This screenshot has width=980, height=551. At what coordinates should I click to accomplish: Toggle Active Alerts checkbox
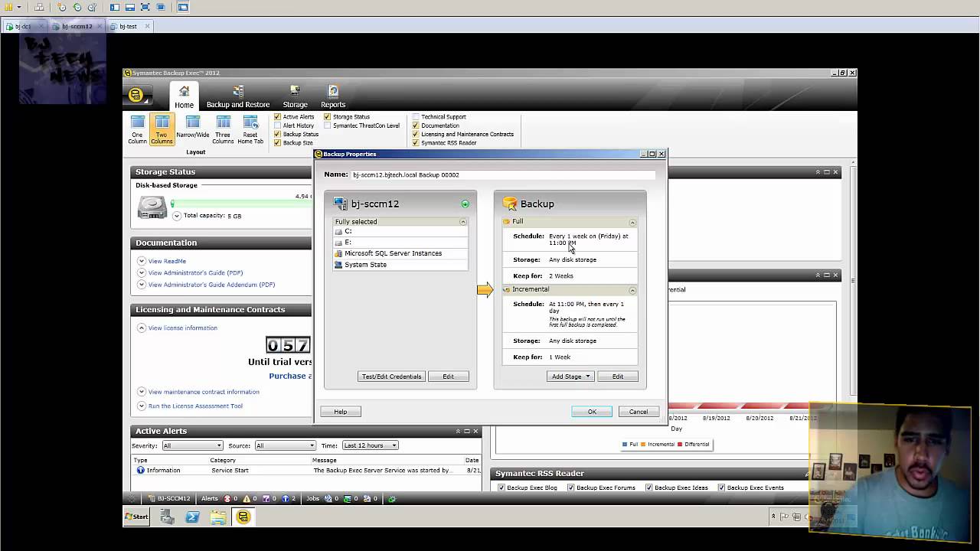coord(278,117)
